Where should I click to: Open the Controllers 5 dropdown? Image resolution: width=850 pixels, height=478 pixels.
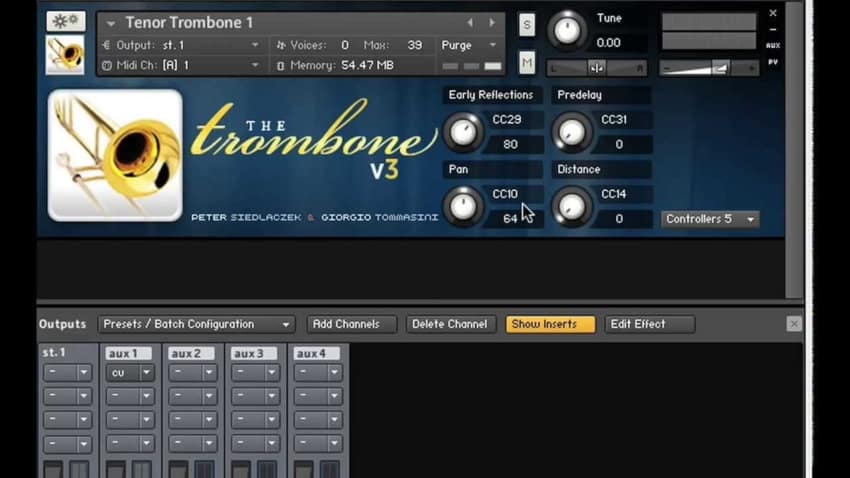pyautogui.click(x=710, y=219)
